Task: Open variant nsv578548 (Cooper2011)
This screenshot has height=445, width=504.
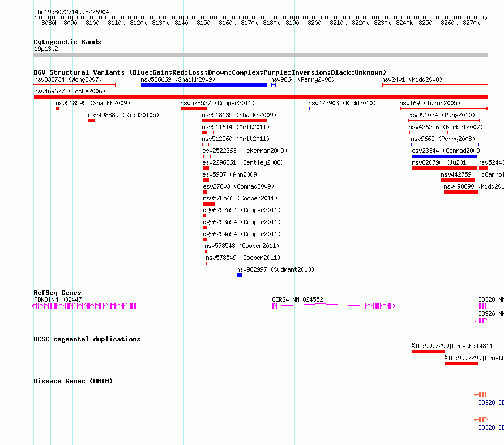Action: tap(242, 246)
